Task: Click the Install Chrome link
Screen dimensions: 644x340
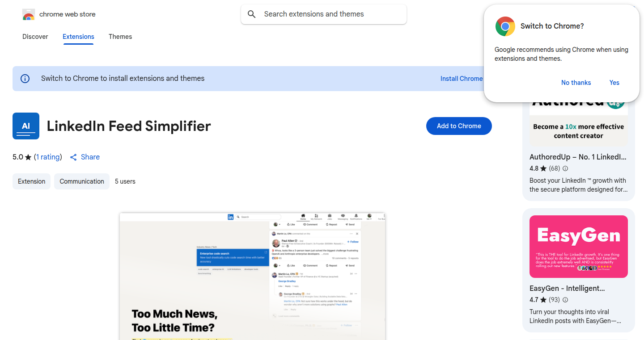Action: (462, 79)
